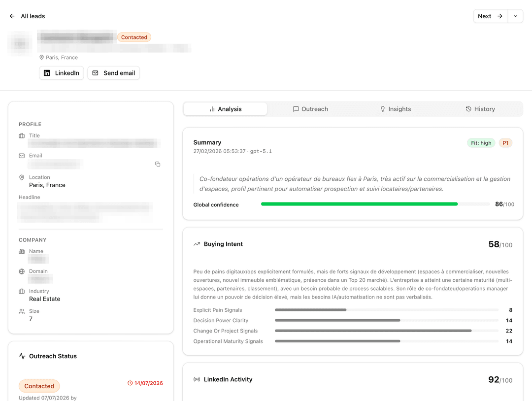532x401 pixels.
Task: Click the Send email button
Action: click(114, 73)
